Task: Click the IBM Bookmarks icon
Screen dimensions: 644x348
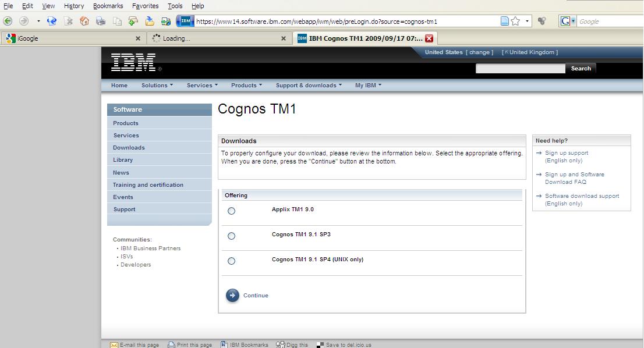Action: [x=224, y=345]
